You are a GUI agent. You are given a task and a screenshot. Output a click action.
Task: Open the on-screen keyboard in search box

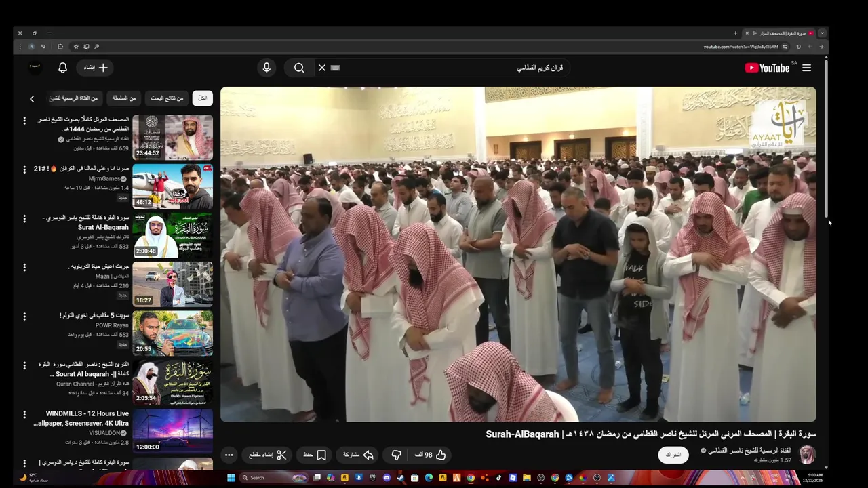point(335,68)
